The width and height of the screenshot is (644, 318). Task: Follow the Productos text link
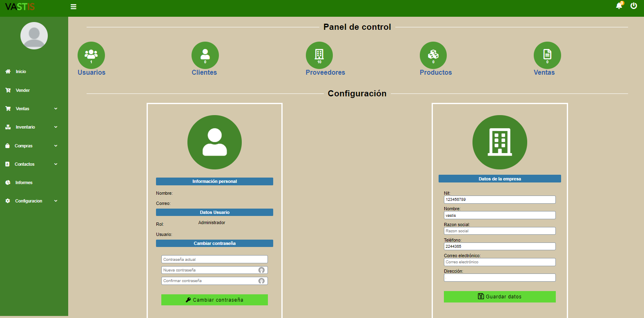click(436, 72)
